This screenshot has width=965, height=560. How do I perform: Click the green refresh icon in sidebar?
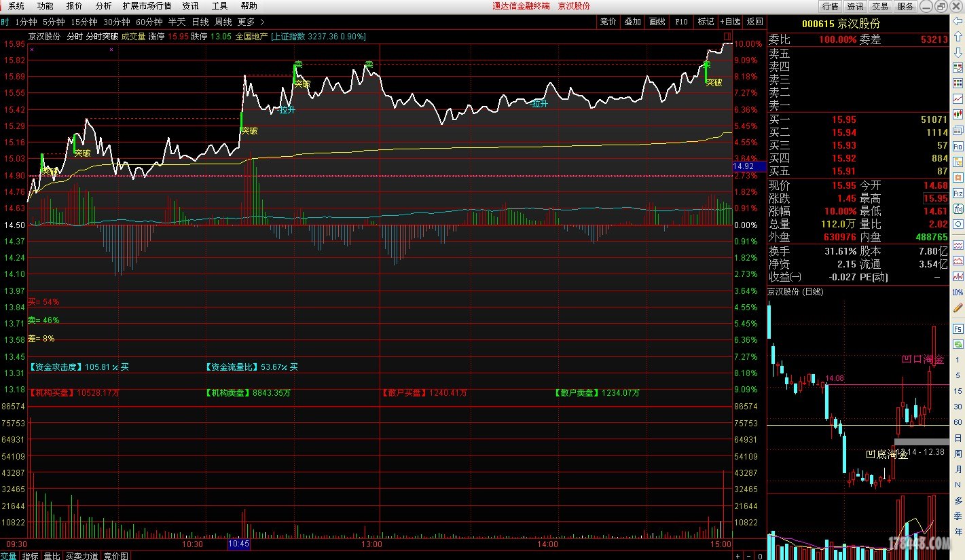(958, 344)
